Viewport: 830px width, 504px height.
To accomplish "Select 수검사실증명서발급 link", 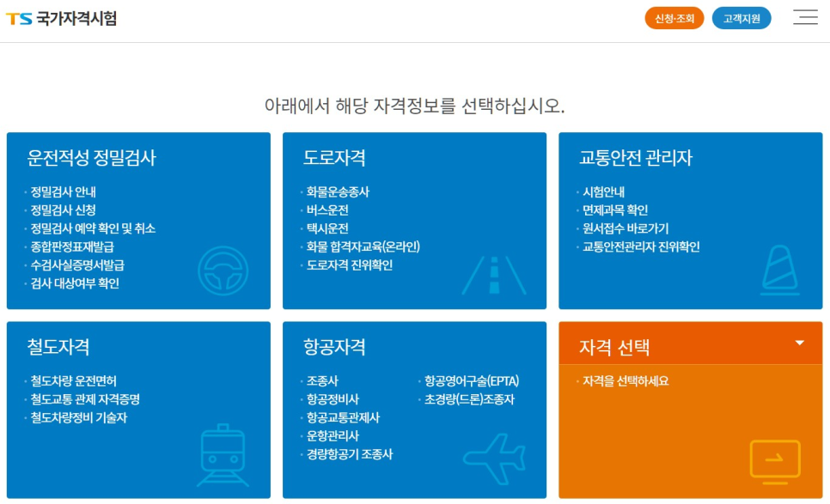I will click(77, 265).
